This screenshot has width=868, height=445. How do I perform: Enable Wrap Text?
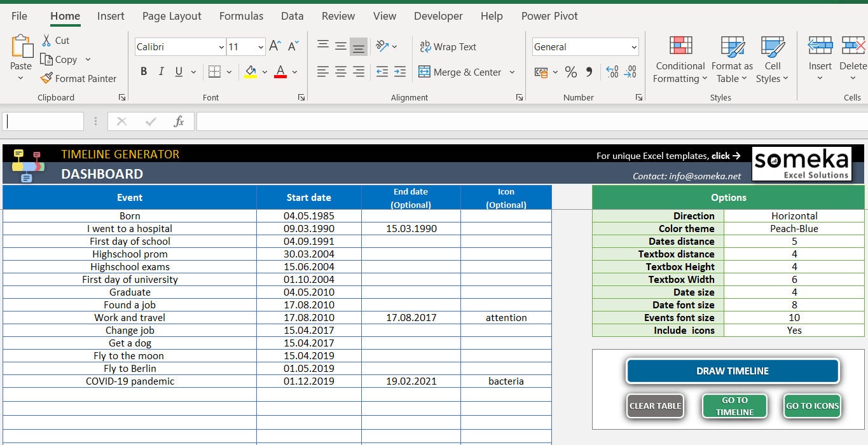[448, 46]
